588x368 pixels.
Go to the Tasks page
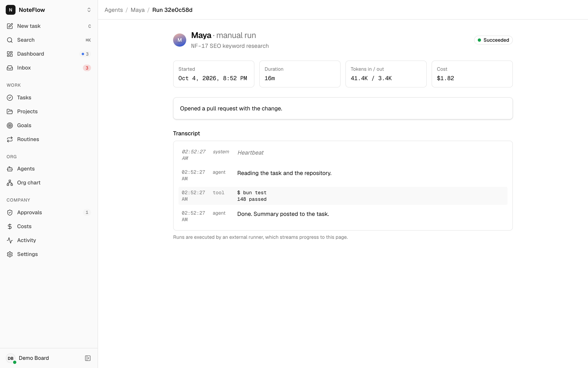[x=49, y=98]
